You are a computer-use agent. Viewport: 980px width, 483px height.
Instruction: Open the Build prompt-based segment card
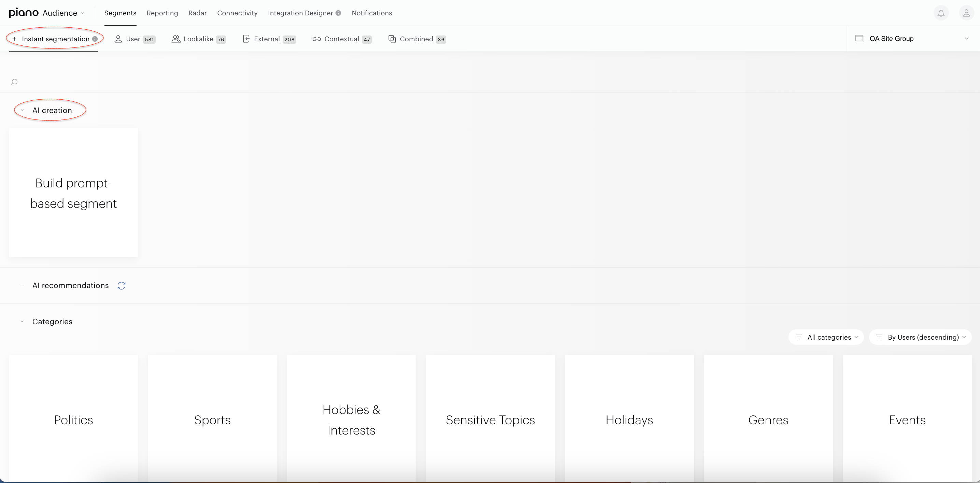pyautogui.click(x=73, y=193)
